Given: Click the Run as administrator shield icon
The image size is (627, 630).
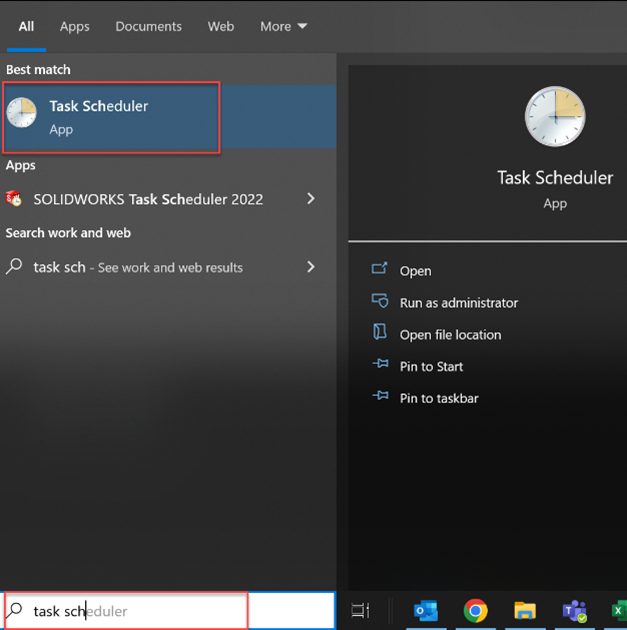Looking at the screenshot, I should [380, 301].
